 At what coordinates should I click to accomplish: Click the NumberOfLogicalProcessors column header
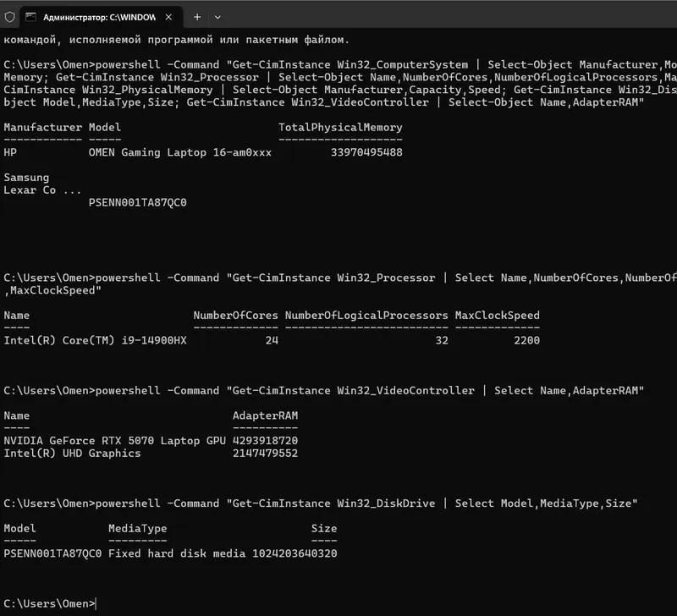366,316
